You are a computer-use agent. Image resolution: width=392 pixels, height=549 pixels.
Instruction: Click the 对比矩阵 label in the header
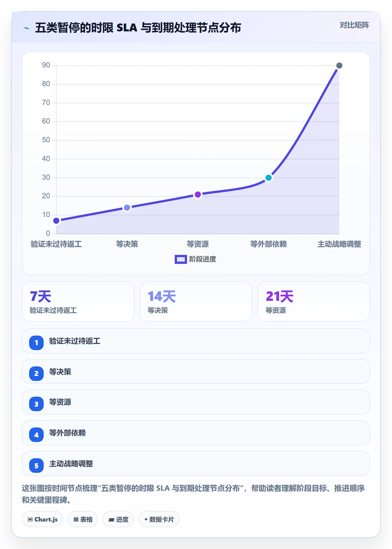point(354,25)
